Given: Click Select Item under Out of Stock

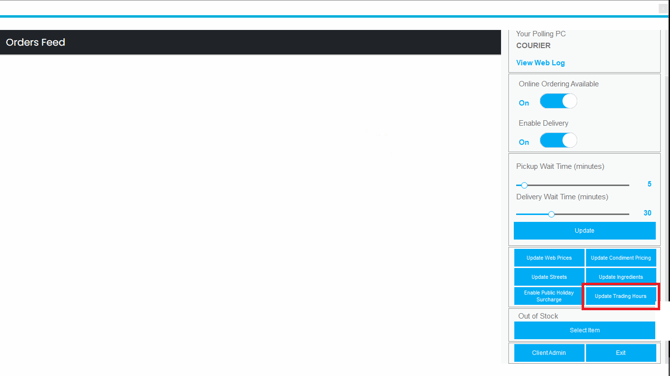Looking at the screenshot, I should click(585, 330).
